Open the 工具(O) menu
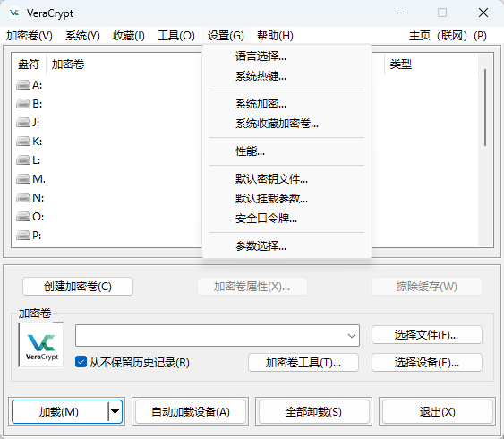 176,36
